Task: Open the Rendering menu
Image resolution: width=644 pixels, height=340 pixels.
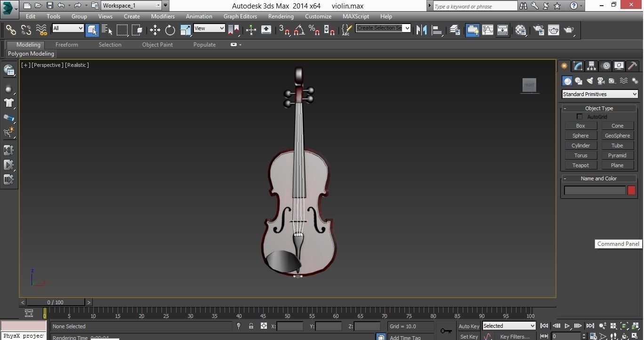Action: tap(281, 16)
